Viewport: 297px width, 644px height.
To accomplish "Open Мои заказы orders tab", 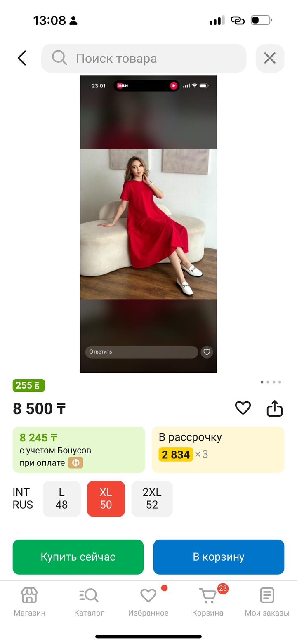I will coord(267,602).
